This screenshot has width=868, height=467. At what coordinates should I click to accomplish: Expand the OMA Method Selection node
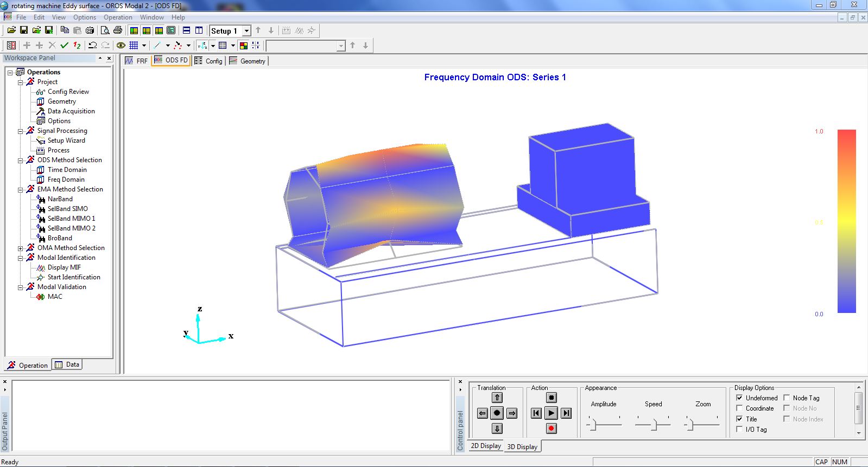coord(21,248)
